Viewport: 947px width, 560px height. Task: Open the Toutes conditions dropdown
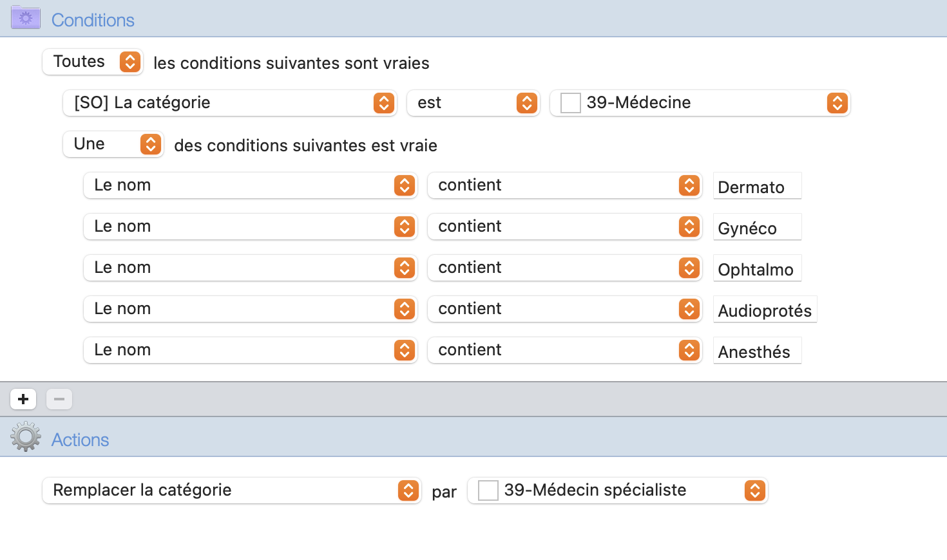[93, 62]
